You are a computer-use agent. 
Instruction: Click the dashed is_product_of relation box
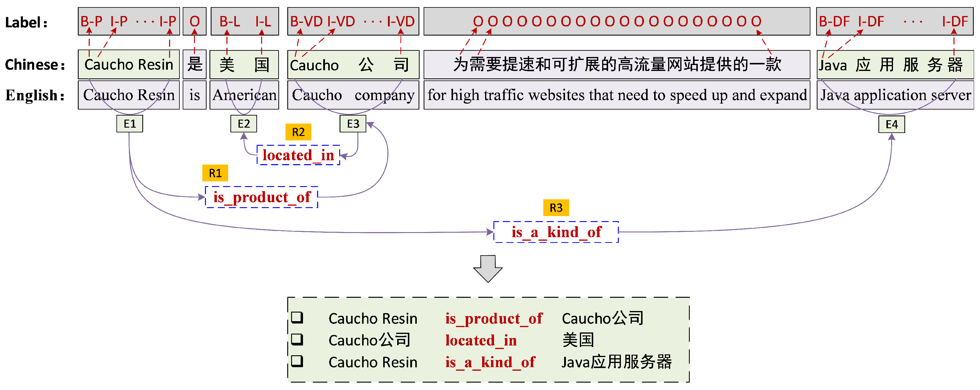pos(261,197)
